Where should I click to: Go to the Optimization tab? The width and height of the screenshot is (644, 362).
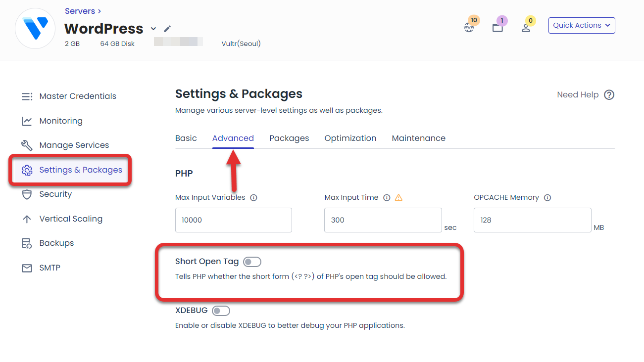pyautogui.click(x=350, y=138)
